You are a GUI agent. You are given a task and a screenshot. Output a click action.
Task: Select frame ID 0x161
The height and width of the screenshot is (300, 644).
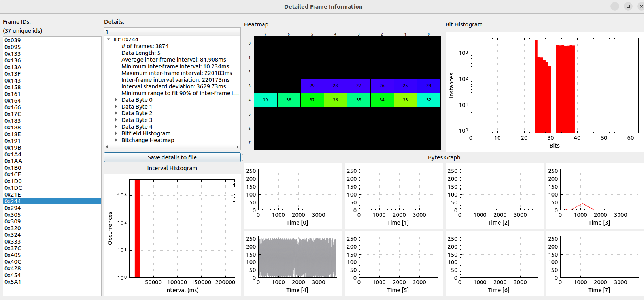(52, 94)
